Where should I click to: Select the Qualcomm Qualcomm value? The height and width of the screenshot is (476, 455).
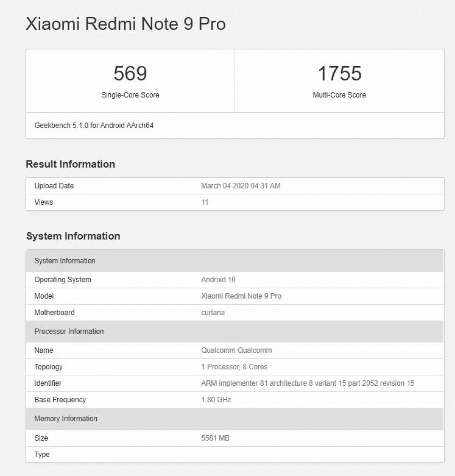pos(236,350)
